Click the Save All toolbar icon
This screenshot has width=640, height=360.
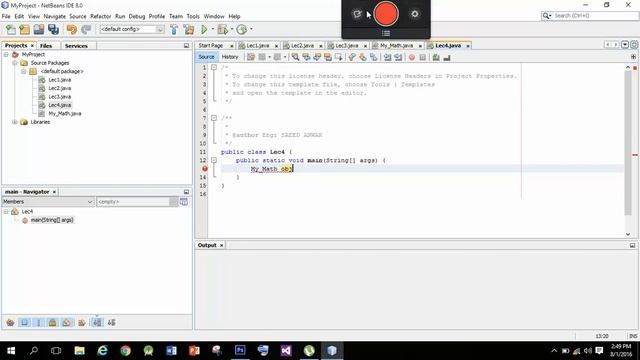(53, 29)
